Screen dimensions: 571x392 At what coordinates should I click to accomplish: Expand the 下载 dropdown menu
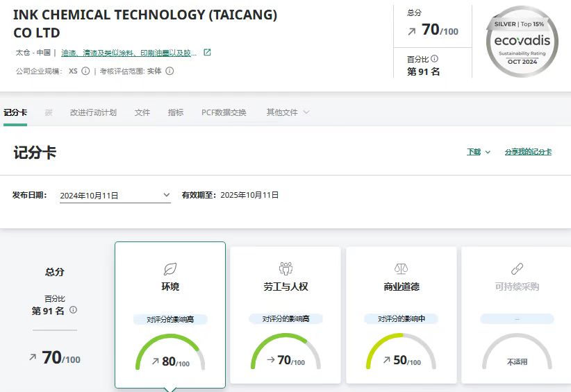coord(478,152)
